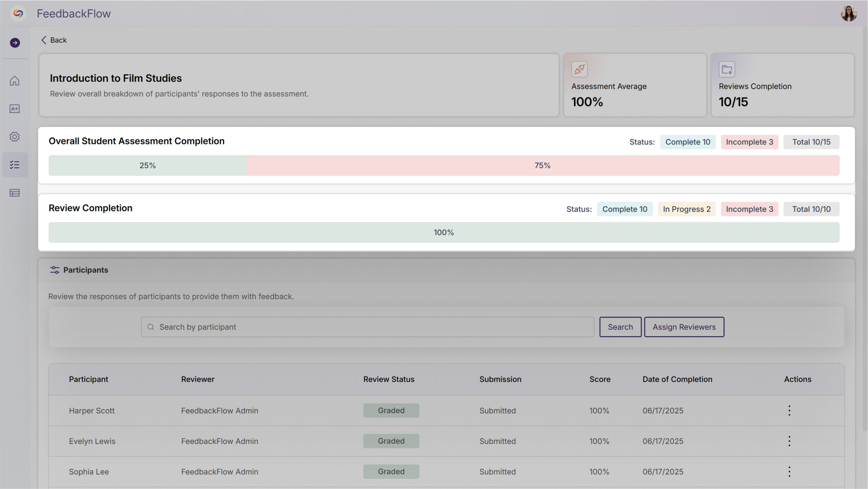868x489 pixels.
Task: Focus the Search by participant field
Action: point(368,327)
